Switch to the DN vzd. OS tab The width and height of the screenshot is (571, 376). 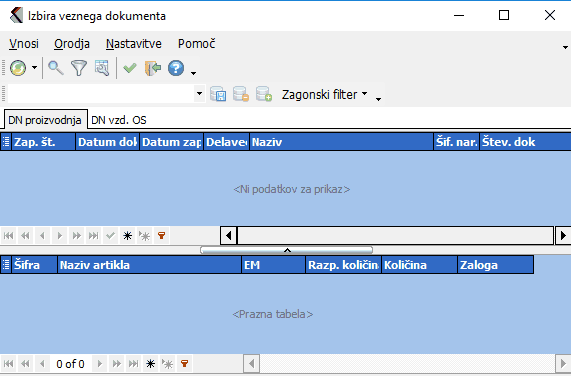pyautogui.click(x=119, y=120)
